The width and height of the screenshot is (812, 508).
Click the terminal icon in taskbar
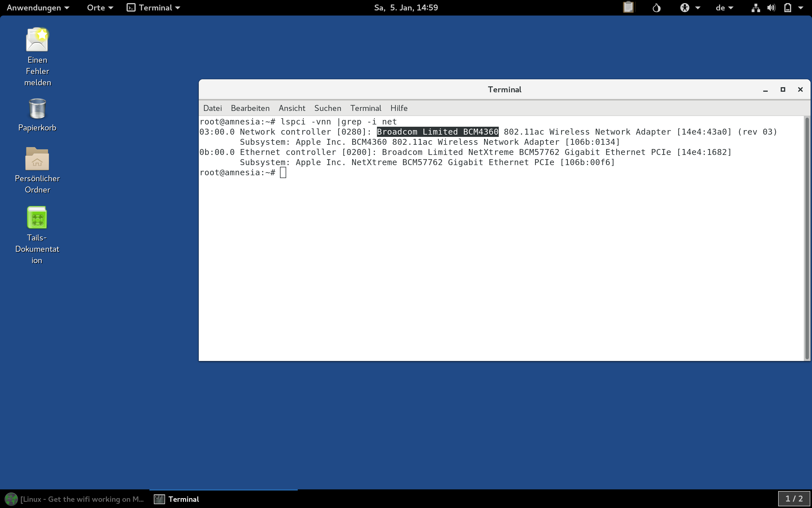point(159,499)
